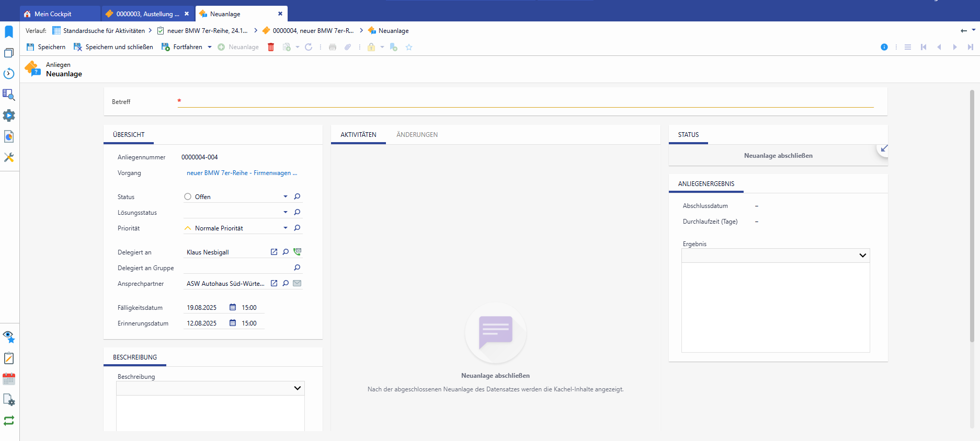Click the blue info icon in toolbar
The height and width of the screenshot is (441, 980).
coord(884,47)
